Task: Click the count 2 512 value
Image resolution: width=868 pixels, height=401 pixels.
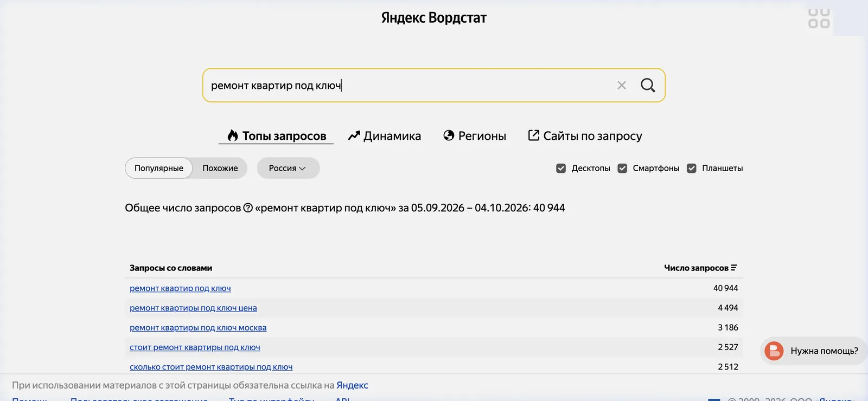Action: point(728,367)
